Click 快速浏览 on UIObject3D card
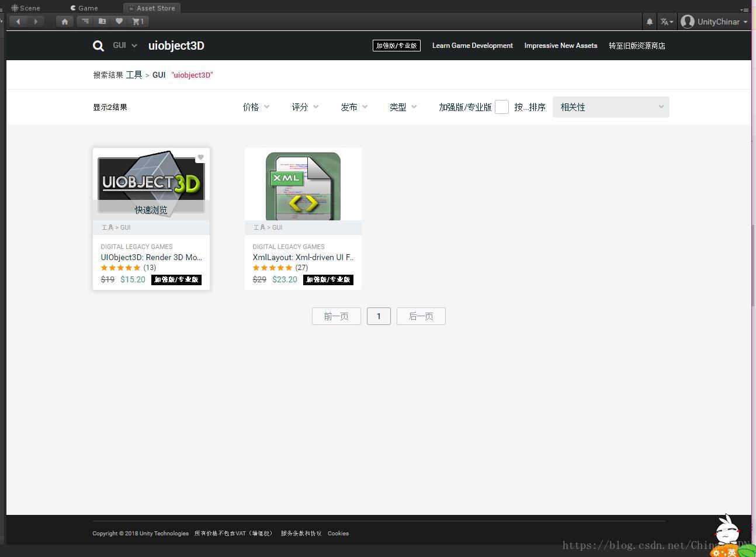 (x=151, y=210)
